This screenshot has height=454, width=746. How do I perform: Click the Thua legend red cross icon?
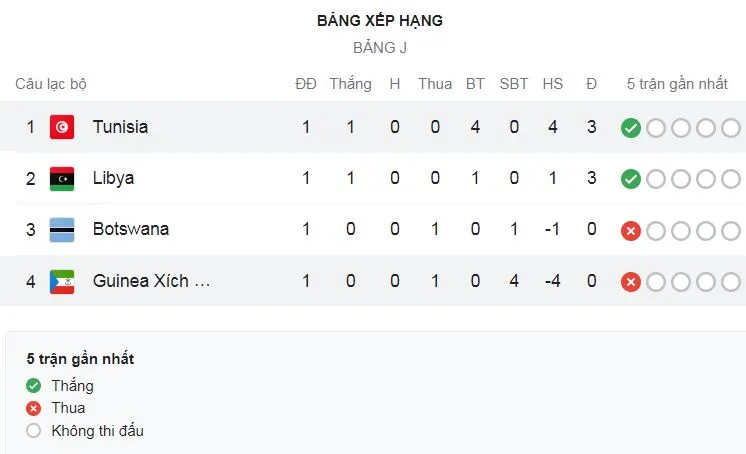tap(34, 408)
